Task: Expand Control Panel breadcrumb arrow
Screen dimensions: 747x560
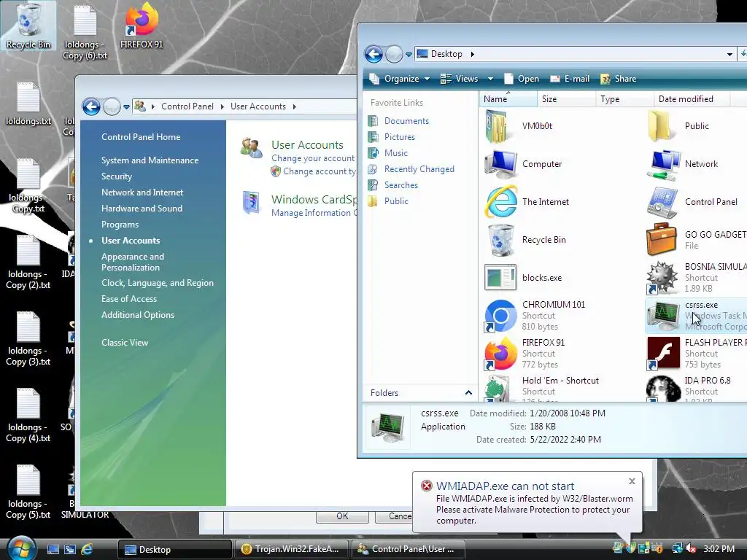Action: point(222,106)
